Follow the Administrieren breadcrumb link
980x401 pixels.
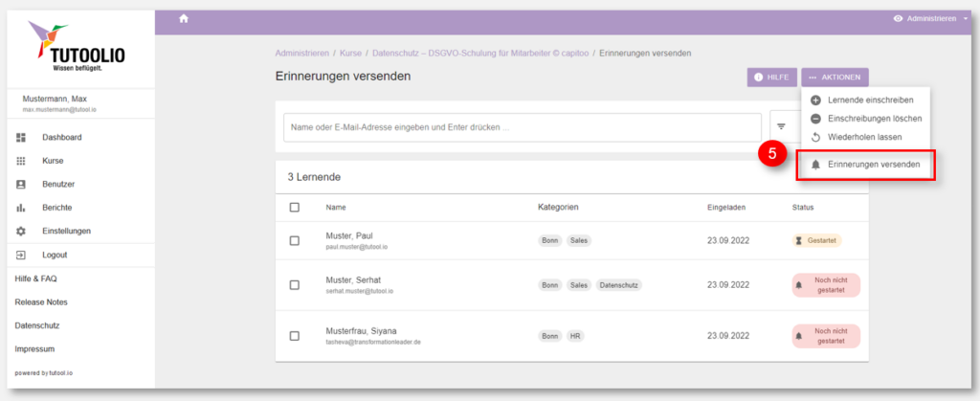pos(301,54)
